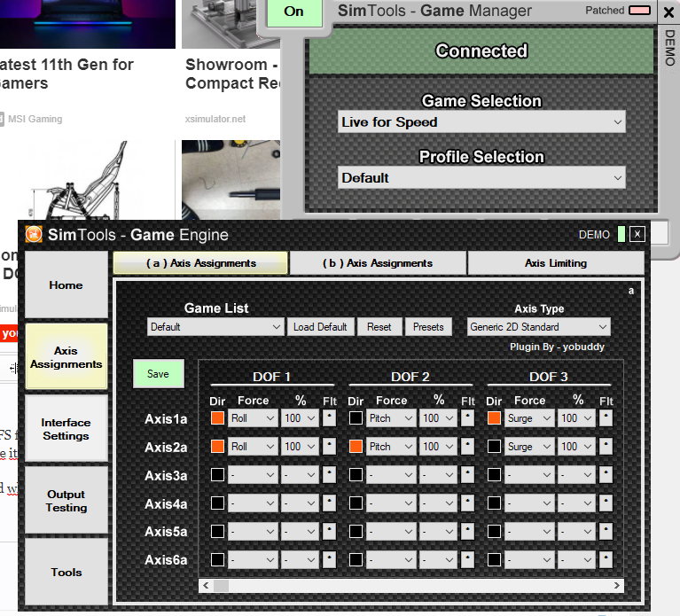Toggle the On button in Game Manager
This screenshot has height=616, width=680.
click(294, 12)
